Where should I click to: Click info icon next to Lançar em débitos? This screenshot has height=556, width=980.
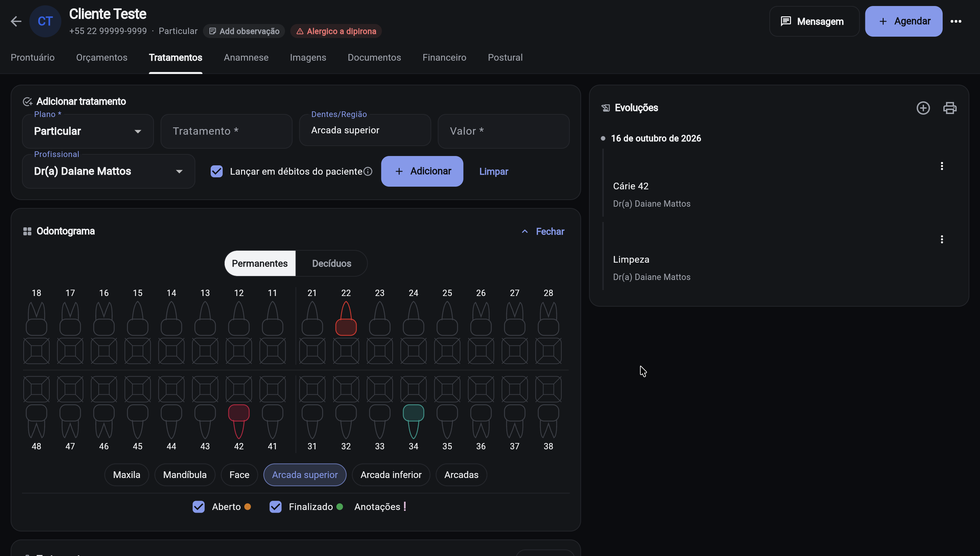(368, 171)
